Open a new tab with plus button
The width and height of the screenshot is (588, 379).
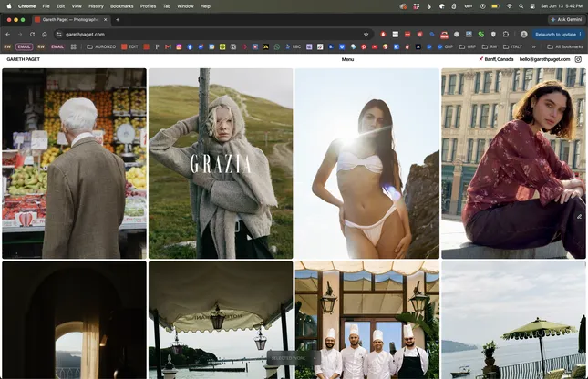(118, 20)
